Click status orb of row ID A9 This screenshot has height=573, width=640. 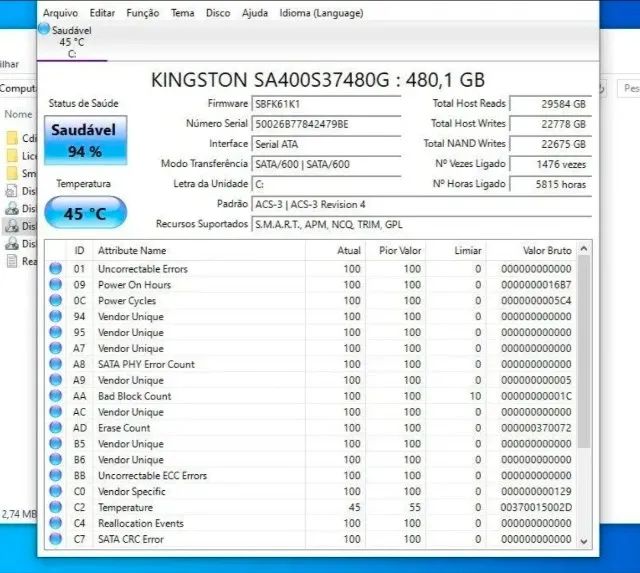point(56,380)
